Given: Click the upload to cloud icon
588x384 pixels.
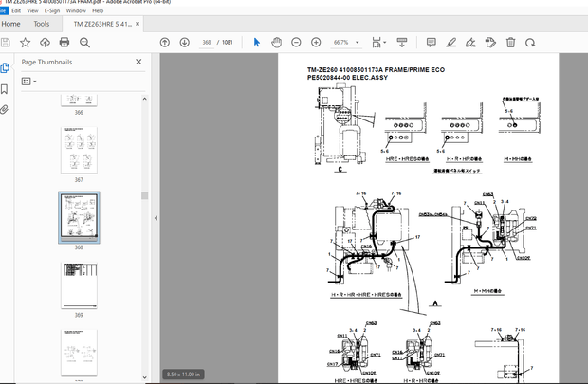Looking at the screenshot, I should click(x=45, y=43).
